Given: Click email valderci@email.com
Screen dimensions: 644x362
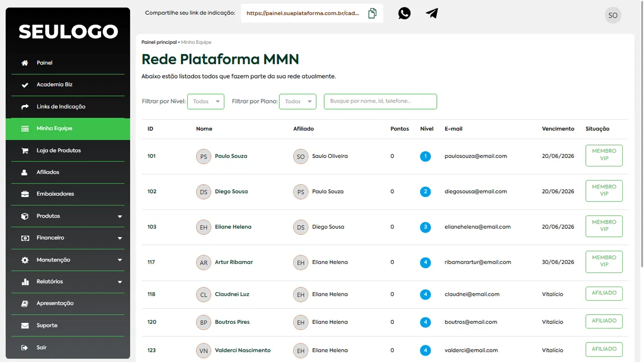Looking at the screenshot, I should 471,350.
